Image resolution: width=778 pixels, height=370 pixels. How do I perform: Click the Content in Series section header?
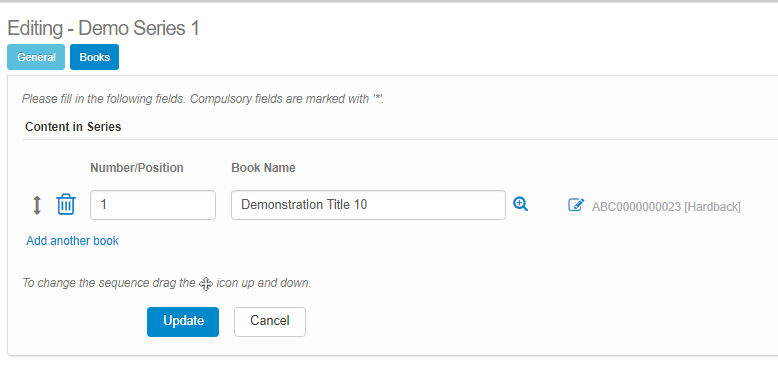click(73, 126)
